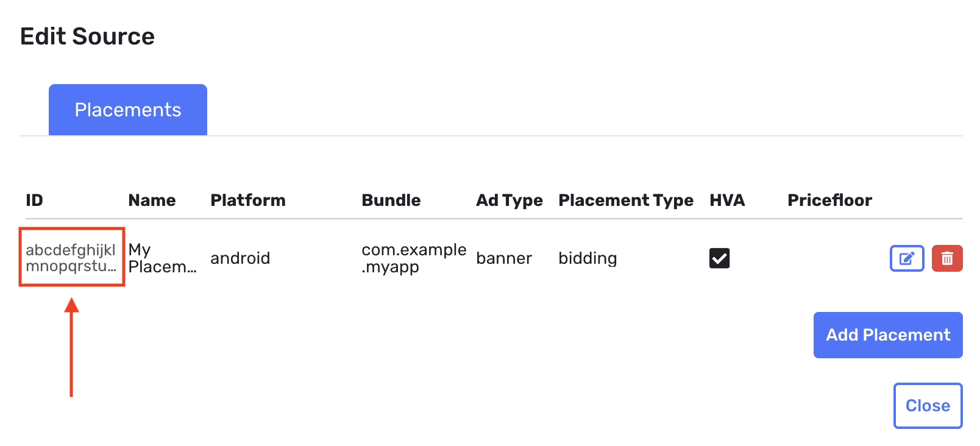
Task: Click the com.example.myapp bundle cell
Action: coord(414,258)
